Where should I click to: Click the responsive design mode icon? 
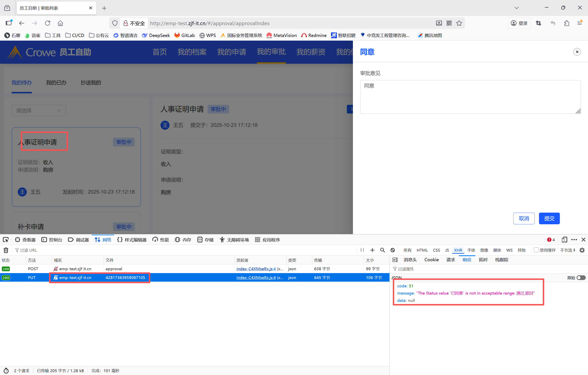(564, 240)
